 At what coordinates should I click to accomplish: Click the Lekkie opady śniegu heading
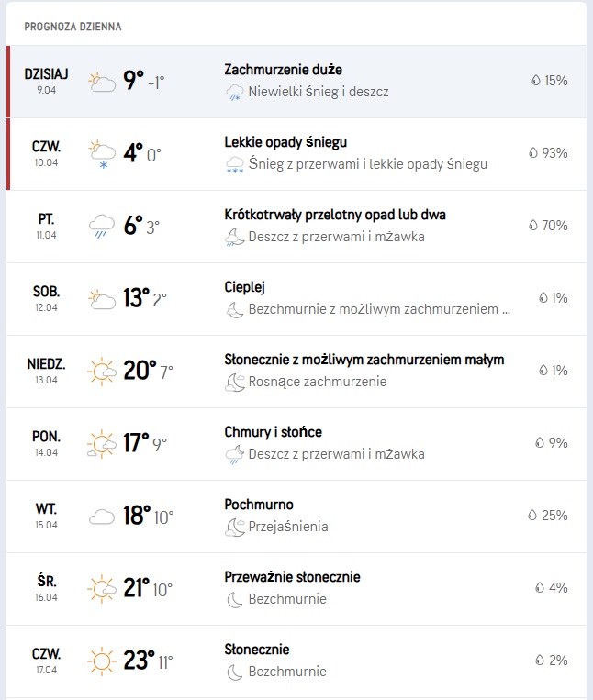coord(285,142)
